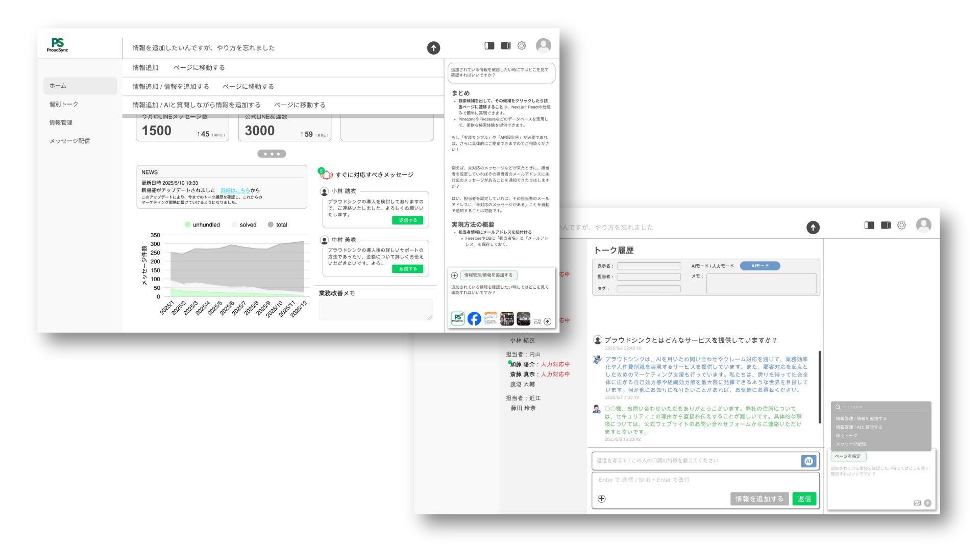This screenshot has width=980, height=551.
Task: Click 返信する under 小林 結衣's message
Action: 407,220
